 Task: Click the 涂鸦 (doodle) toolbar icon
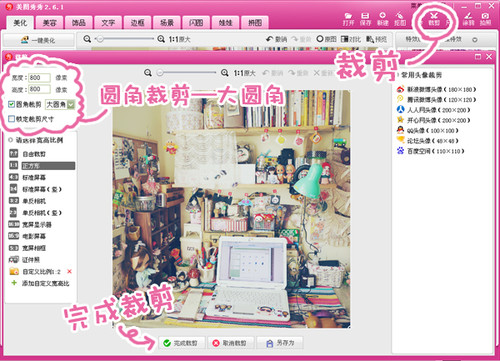point(468,19)
